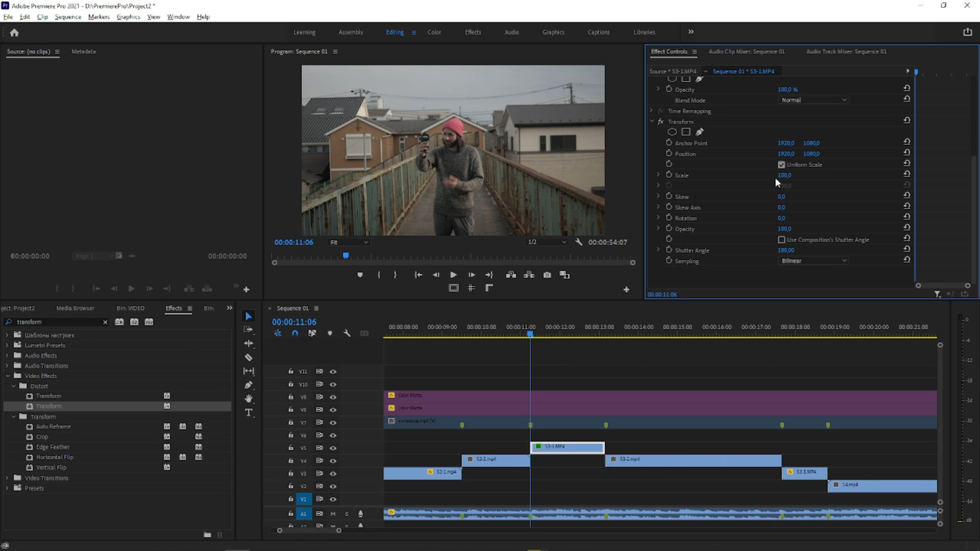Open zoom level Fit dropdown
This screenshot has width=980, height=551.
[349, 242]
